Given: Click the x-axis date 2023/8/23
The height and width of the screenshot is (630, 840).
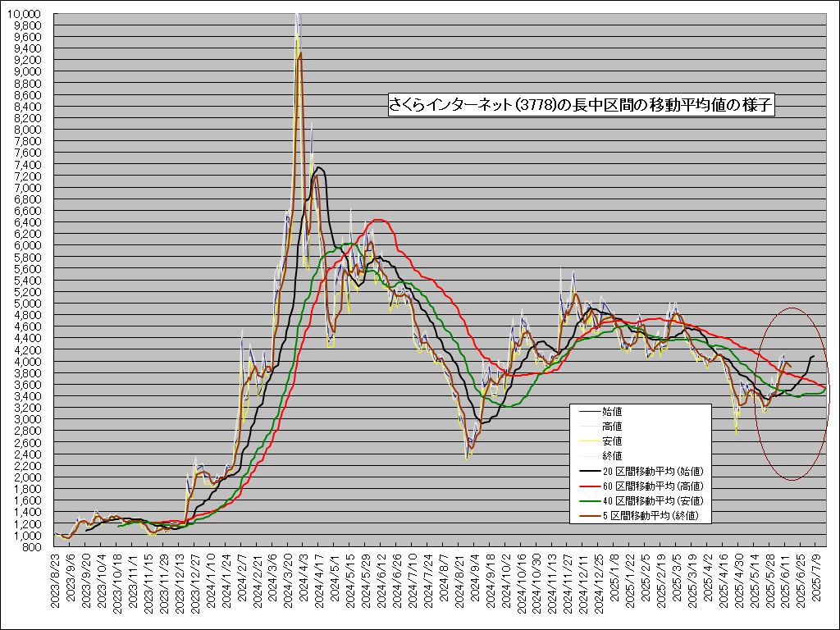Looking at the screenshot, I should [55, 582].
